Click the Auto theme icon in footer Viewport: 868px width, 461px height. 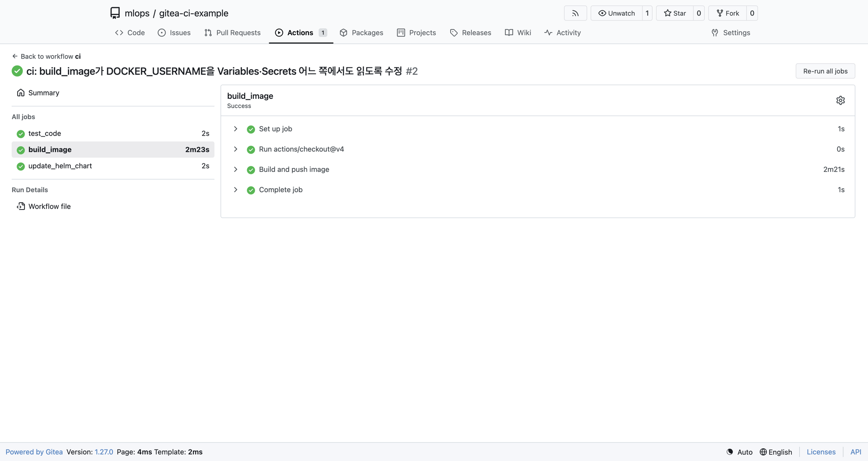730,452
